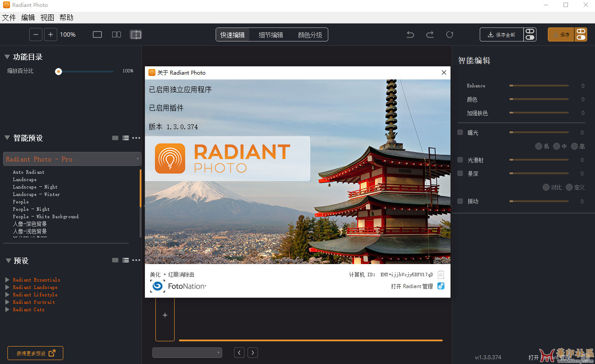Copy computer ID via clipboard icon

point(441,275)
